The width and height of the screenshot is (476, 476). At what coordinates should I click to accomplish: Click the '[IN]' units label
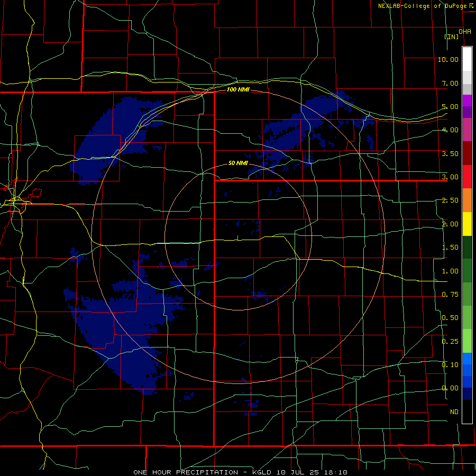[451, 36]
